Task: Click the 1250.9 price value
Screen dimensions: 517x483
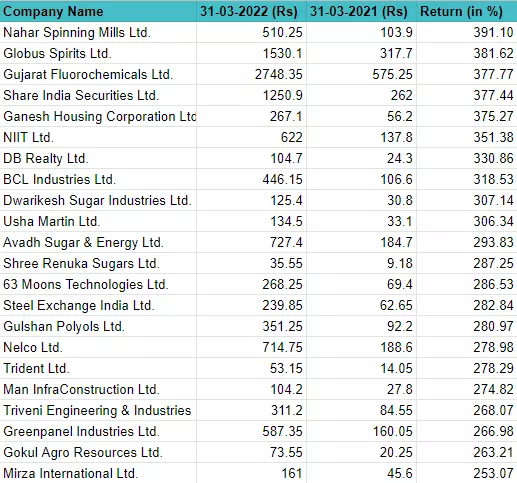Action: (282, 96)
